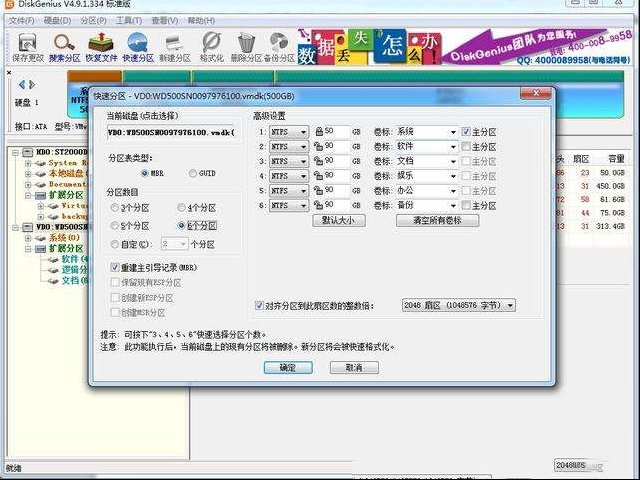
Task: Click the next disk right arrow
Action: (32, 84)
